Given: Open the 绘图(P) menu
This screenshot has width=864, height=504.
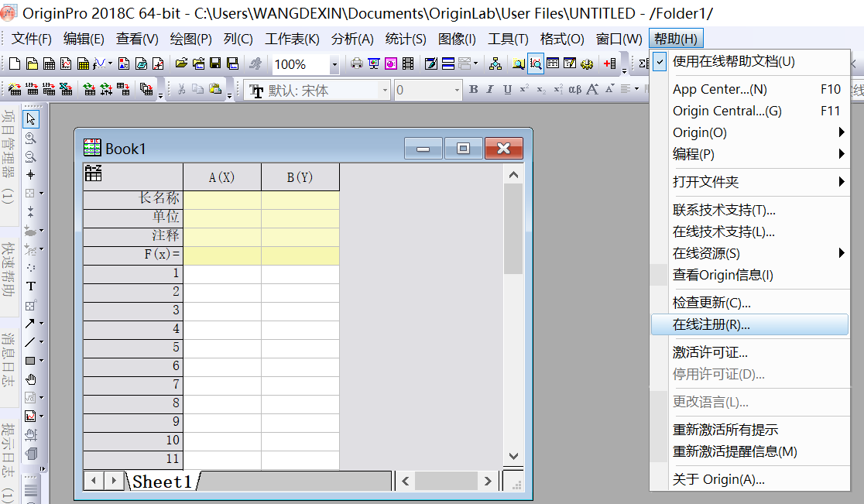Looking at the screenshot, I should point(190,39).
